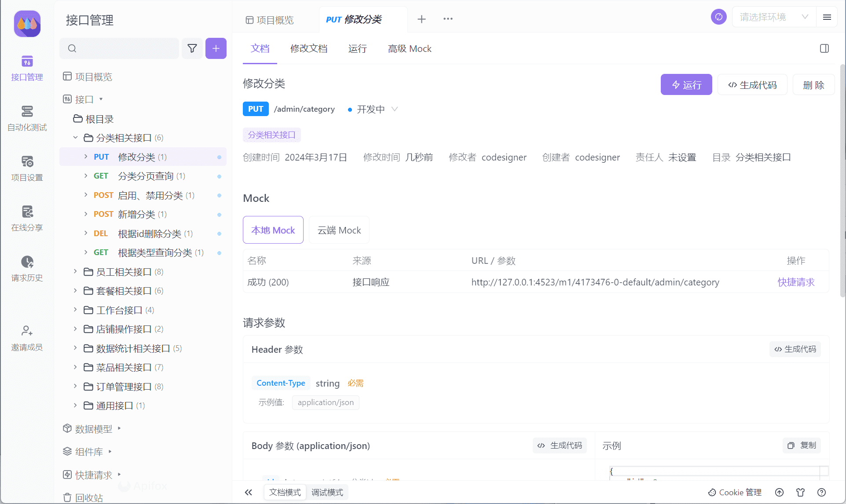The image size is (846, 504).
Task: Click 删除 button
Action: [813, 84]
